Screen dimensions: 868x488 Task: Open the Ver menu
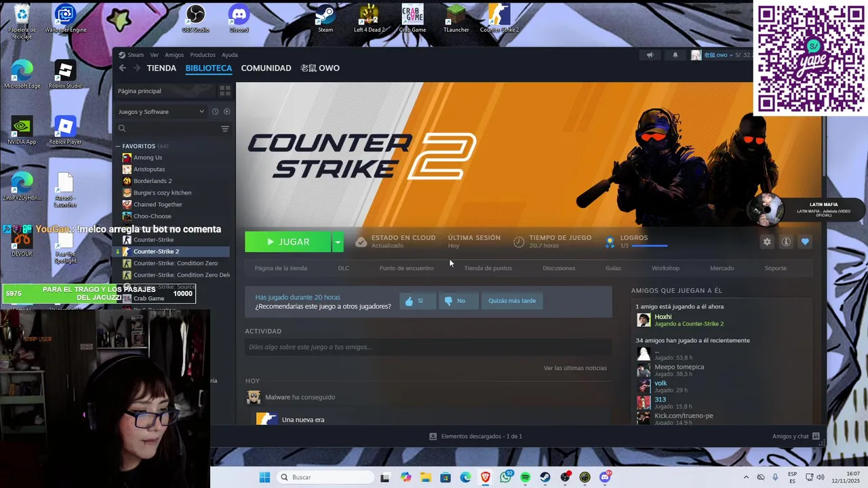click(155, 55)
